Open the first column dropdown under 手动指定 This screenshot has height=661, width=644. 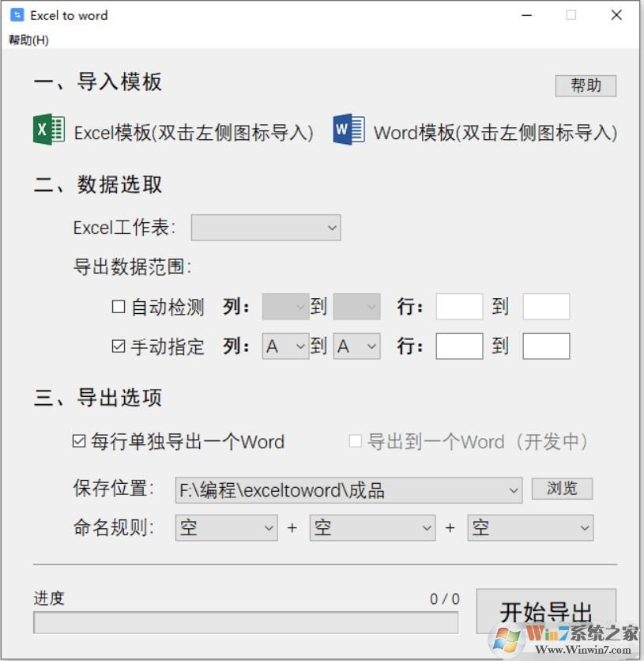pyautogui.click(x=284, y=346)
